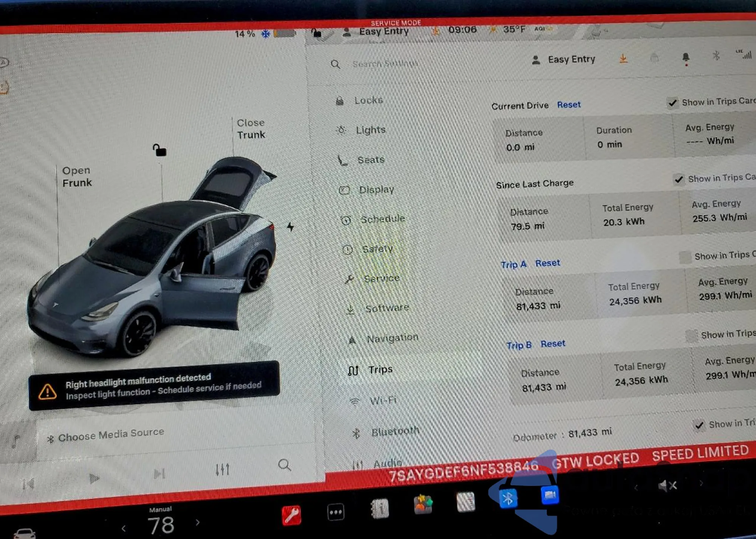Increase temperature with right chevron
Image resolution: width=756 pixels, height=539 pixels.
click(x=198, y=522)
